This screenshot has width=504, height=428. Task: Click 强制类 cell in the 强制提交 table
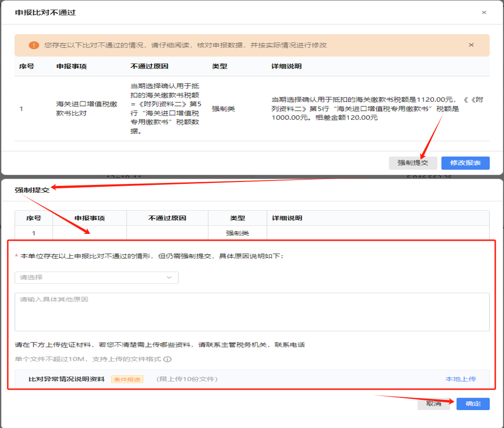tap(237, 233)
